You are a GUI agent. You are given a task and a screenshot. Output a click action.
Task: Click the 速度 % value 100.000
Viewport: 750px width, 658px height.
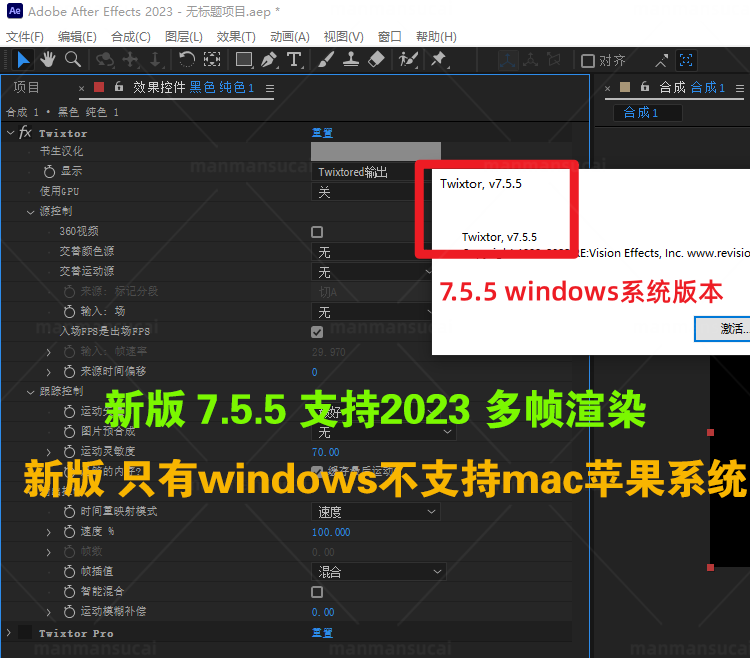(x=331, y=532)
